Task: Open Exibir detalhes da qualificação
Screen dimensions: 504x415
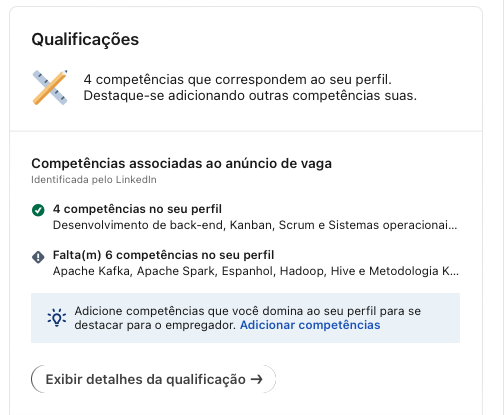Action: pyautogui.click(x=154, y=379)
